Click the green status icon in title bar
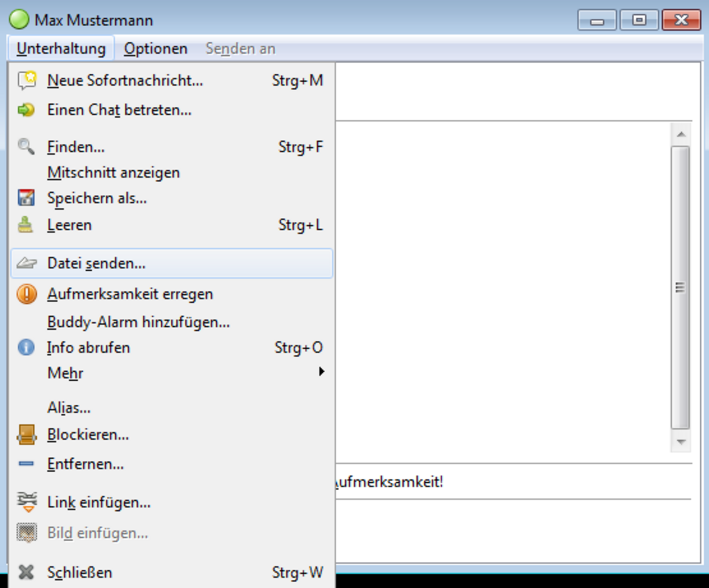 tap(19, 20)
